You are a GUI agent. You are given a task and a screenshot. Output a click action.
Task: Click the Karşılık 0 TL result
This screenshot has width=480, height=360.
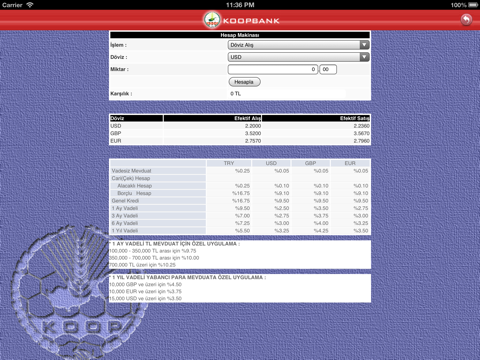tap(235, 94)
